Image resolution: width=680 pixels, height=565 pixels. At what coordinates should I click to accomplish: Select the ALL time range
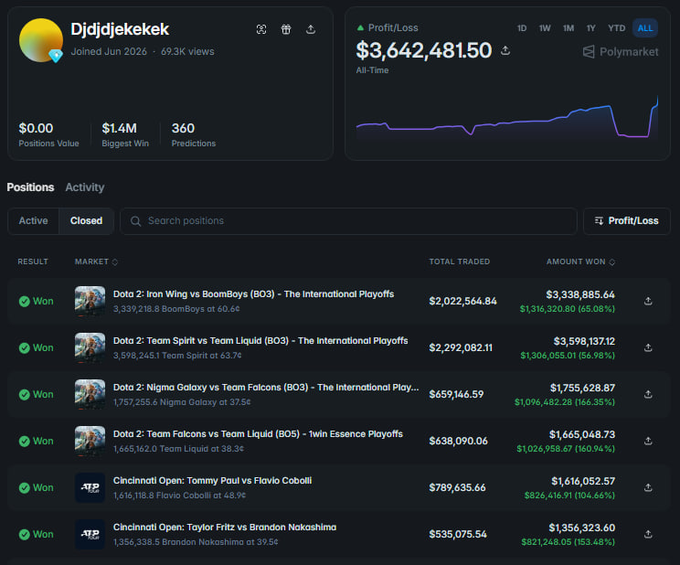coord(645,28)
